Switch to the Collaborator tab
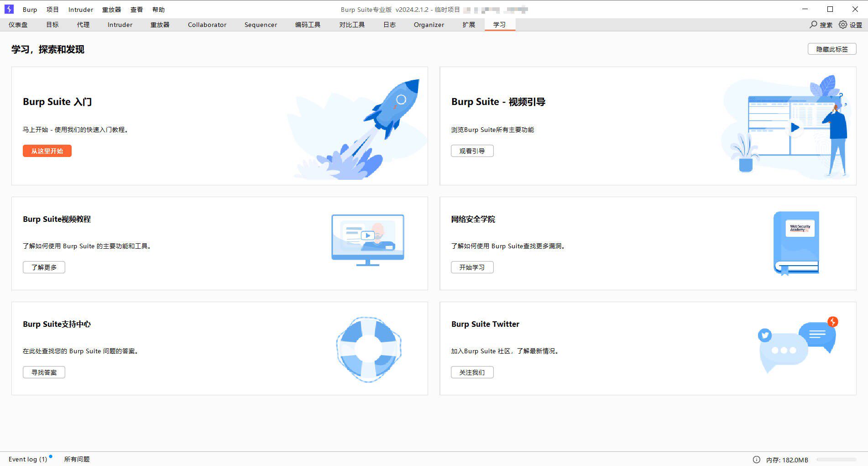Viewport: 868px width, 466px height. coord(207,25)
